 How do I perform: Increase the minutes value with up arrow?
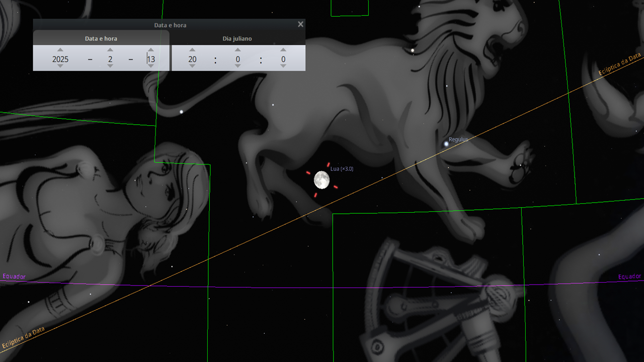237,50
